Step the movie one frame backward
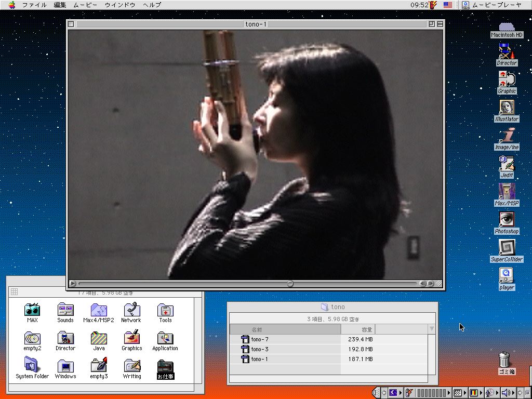The width and height of the screenshot is (532, 399). pyautogui.click(x=423, y=284)
